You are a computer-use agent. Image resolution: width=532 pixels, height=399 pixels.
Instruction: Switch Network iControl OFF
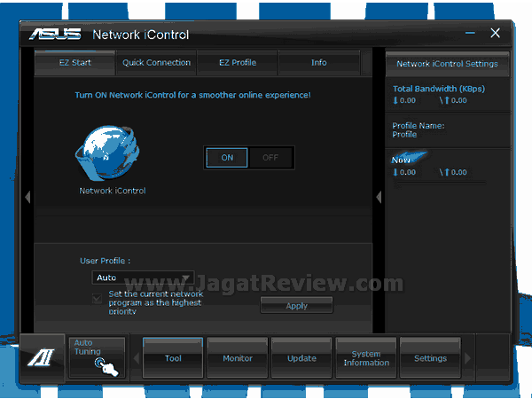[270, 158]
